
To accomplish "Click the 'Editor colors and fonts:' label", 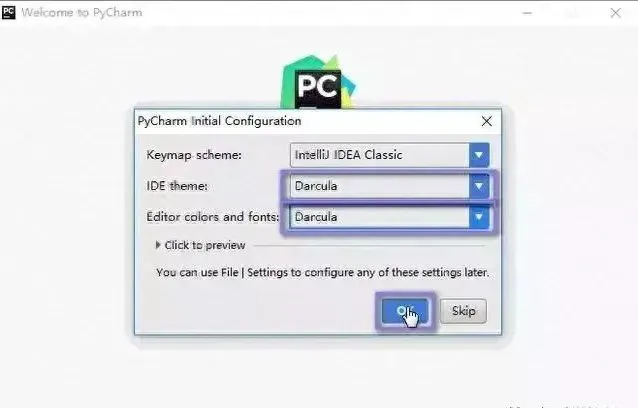I will 213,217.
